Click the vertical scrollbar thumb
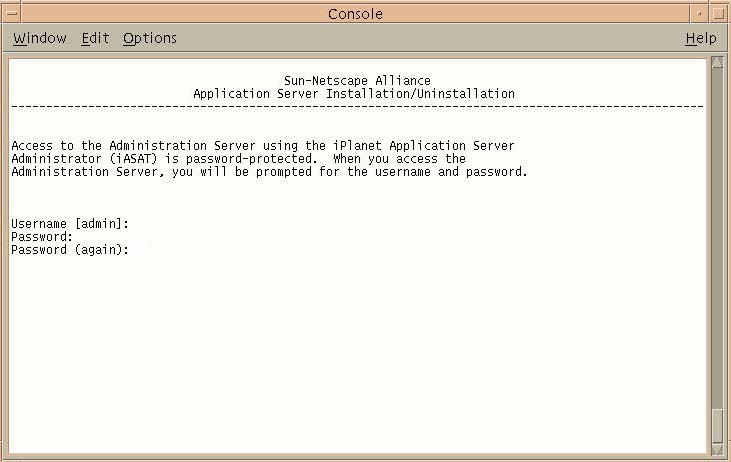Image resolution: width=731 pixels, height=462 pixels. tap(718, 427)
